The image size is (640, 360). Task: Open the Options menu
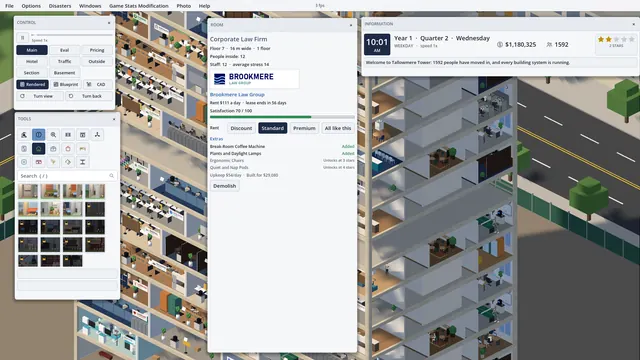click(x=31, y=6)
